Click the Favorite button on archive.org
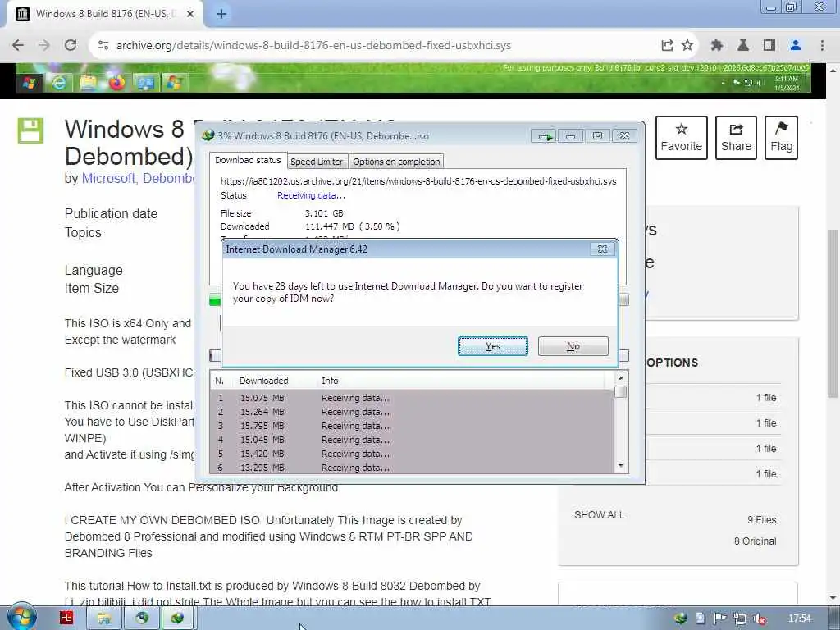The height and width of the screenshot is (630, 840). tap(682, 138)
